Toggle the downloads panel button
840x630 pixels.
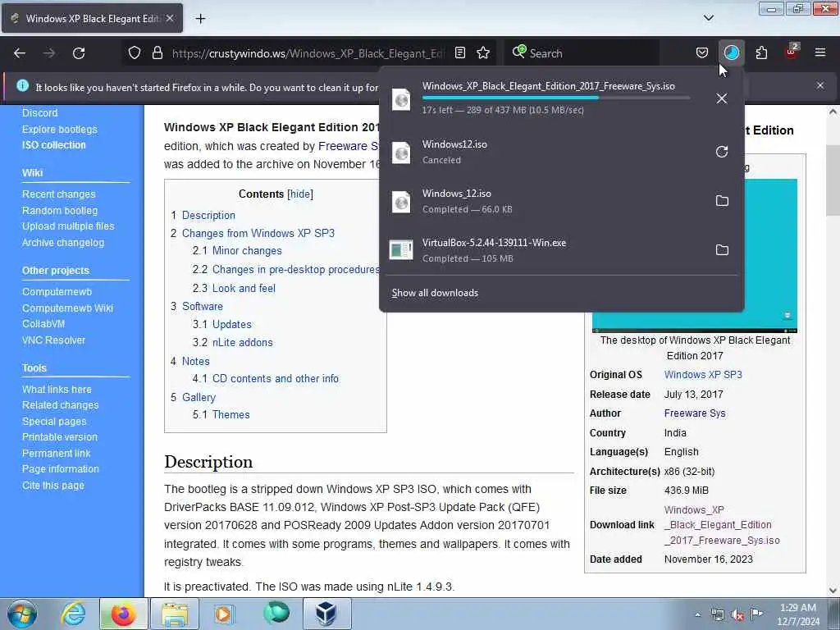click(731, 53)
